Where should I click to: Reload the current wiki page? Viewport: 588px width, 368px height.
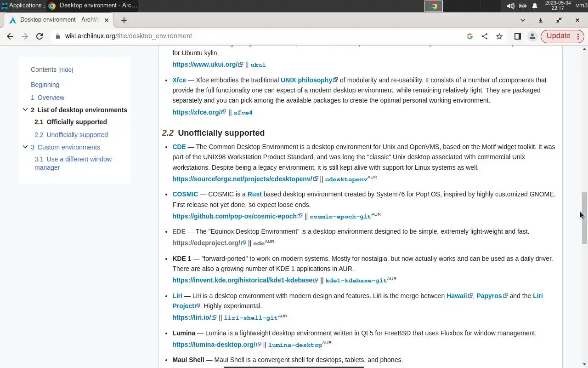click(40, 36)
